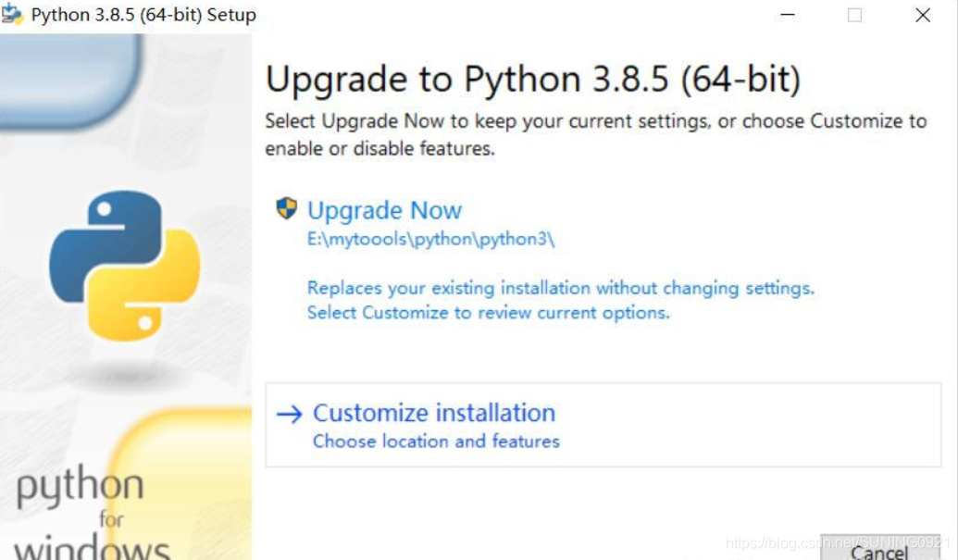
Task: Click the 'Python 3.8.5 (64-bit) Setup' title text
Action: [143, 15]
